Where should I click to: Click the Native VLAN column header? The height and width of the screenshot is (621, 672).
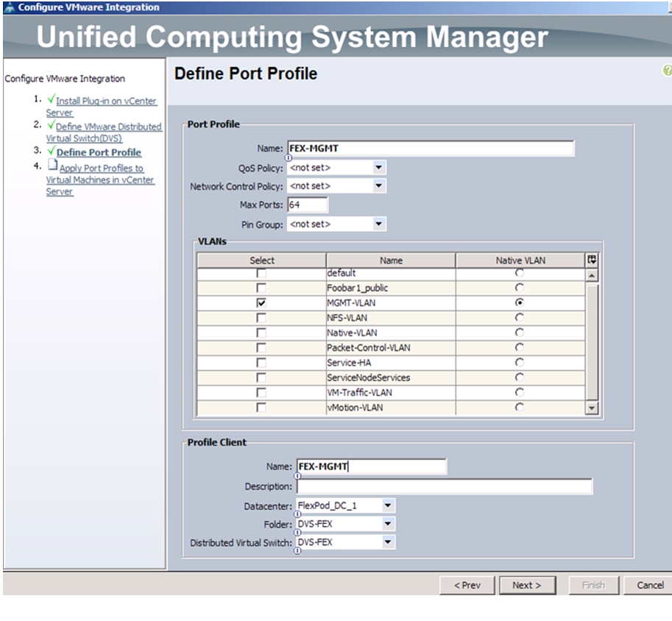[520, 260]
